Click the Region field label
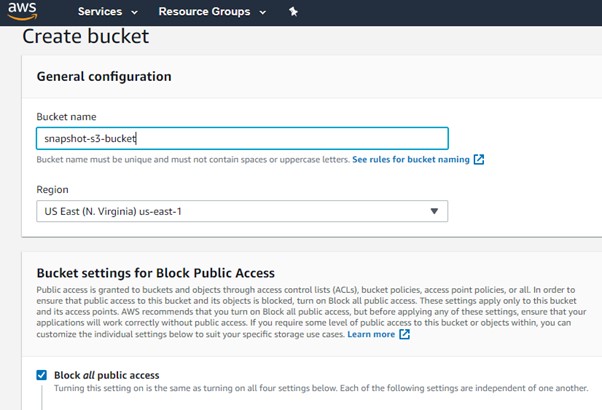Image resolution: width=602 pixels, height=410 pixels. 52,189
